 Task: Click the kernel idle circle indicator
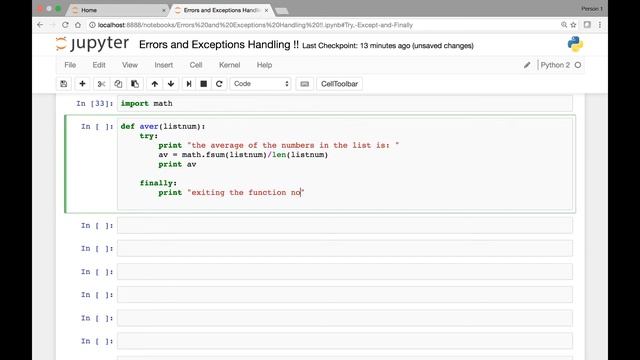(578, 65)
